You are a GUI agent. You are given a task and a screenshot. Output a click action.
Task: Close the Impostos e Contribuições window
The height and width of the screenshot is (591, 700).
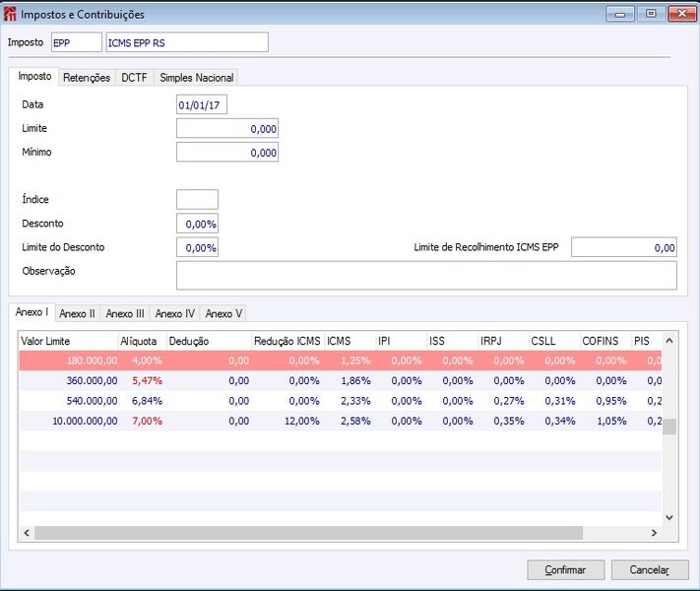point(681,14)
